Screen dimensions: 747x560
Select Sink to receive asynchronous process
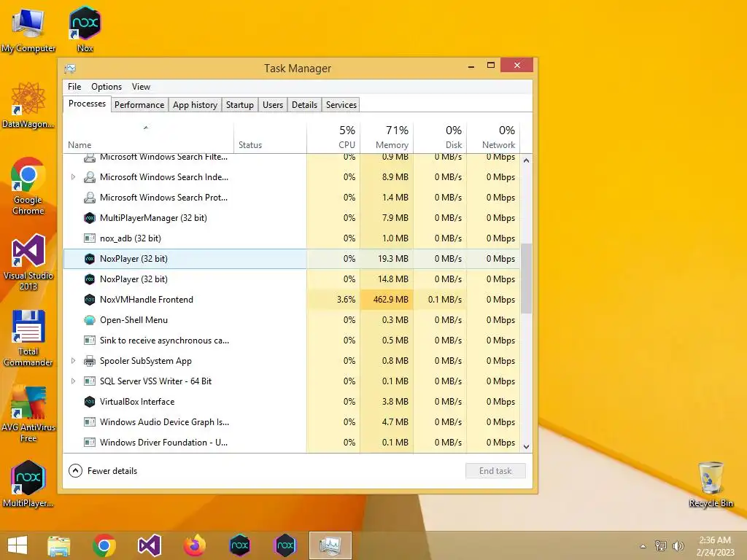292,341
